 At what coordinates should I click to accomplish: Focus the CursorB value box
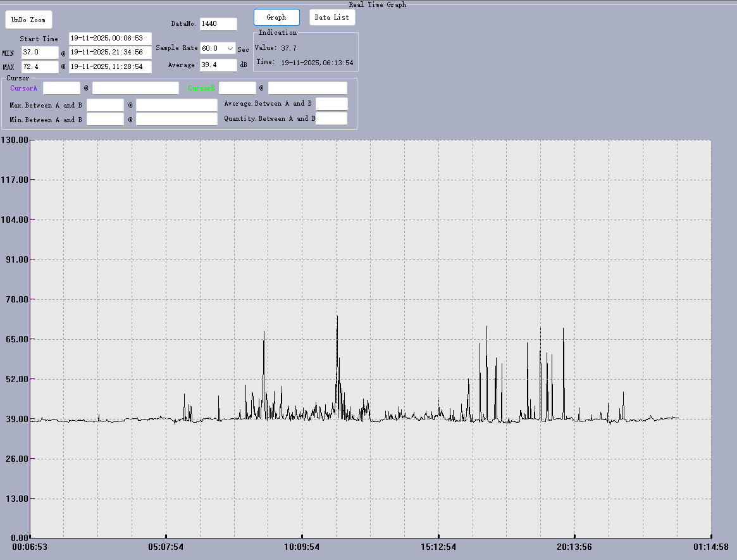pyautogui.click(x=237, y=88)
